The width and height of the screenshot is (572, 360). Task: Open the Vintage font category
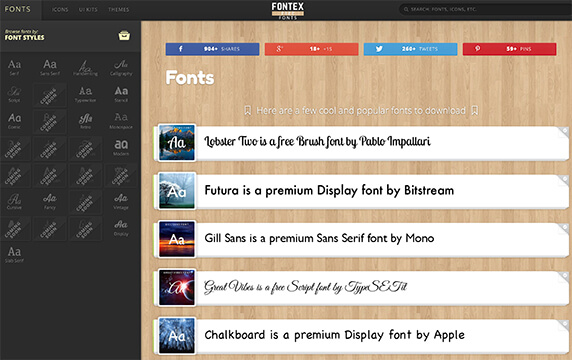coord(121,201)
